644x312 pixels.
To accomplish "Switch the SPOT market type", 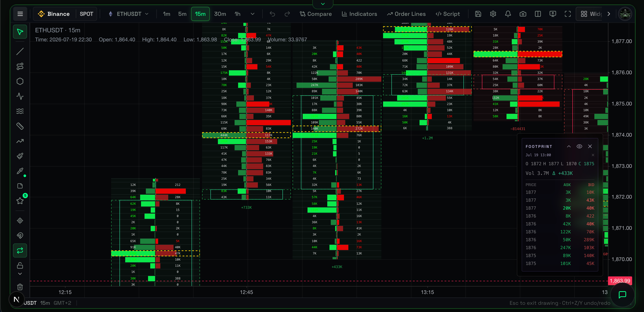I will [86, 14].
